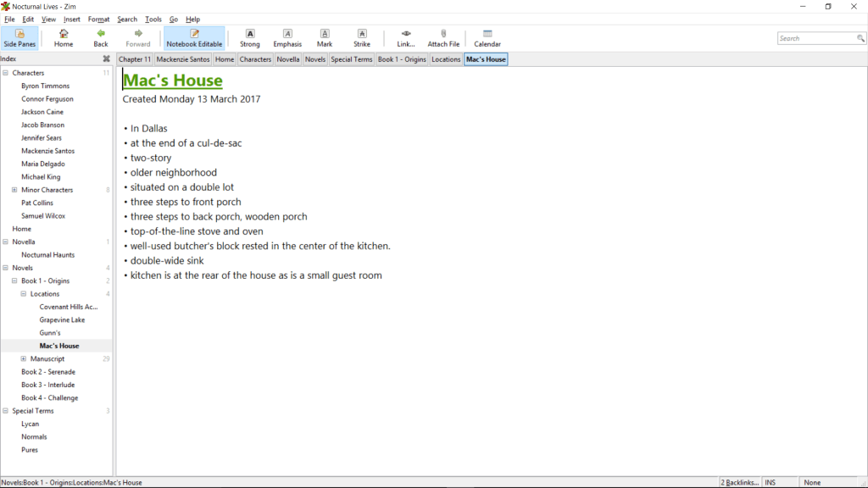Collapse the Special Terms tree node

[5, 411]
